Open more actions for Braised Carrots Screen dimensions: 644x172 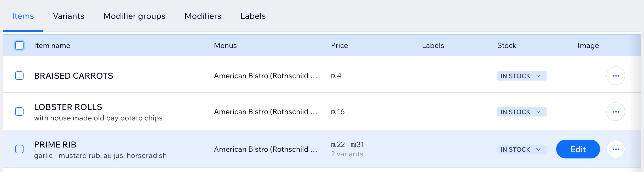(616, 76)
